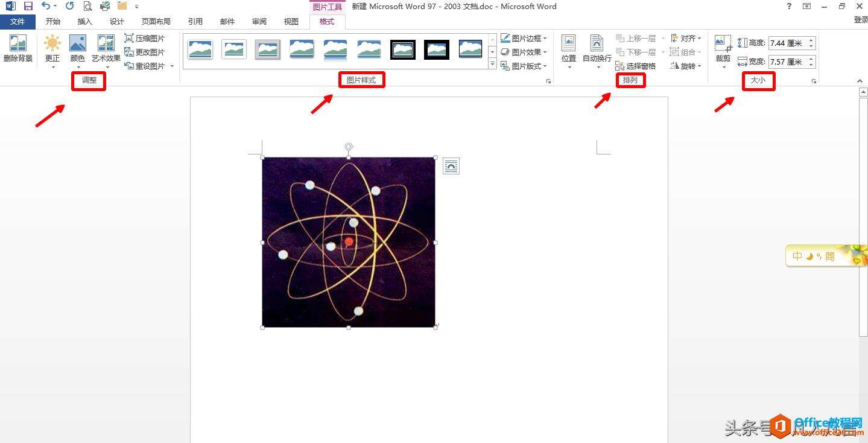This screenshot has width=868, height=443.
Task: Switch to the 审阅 (Review) tab
Action: point(259,22)
